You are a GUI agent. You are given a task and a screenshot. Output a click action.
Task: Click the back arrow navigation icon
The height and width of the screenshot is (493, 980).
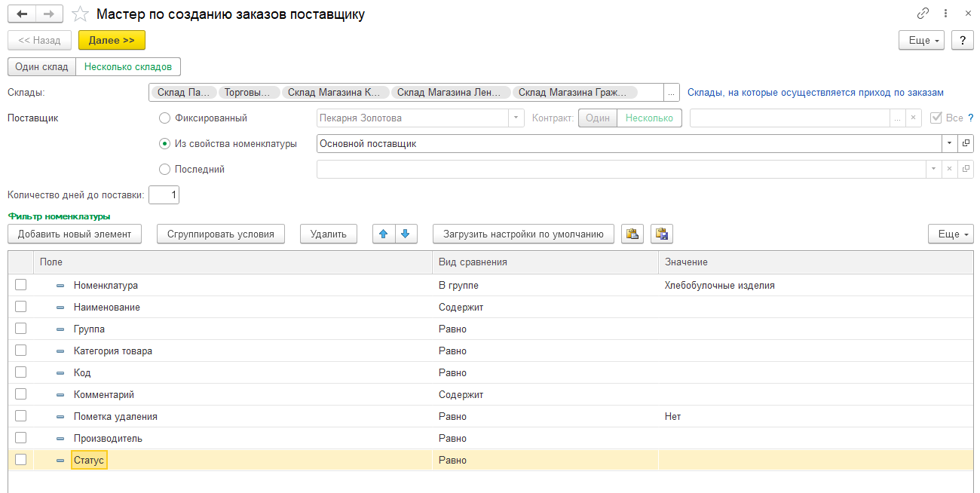coord(22,14)
